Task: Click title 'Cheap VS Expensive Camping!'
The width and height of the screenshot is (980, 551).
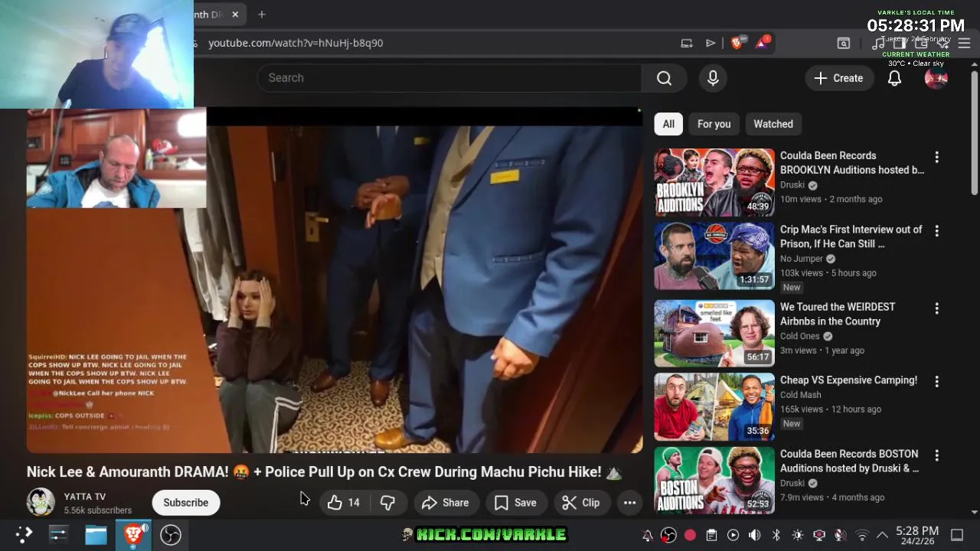Action: (848, 380)
